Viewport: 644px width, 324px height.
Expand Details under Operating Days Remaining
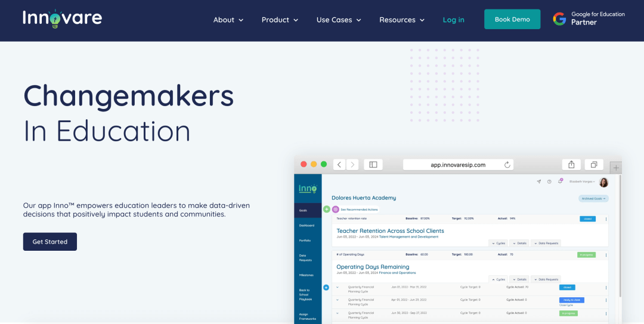pos(519,279)
